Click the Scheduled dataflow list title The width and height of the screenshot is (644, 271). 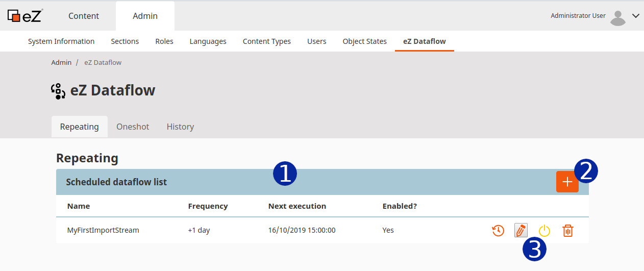116,182
